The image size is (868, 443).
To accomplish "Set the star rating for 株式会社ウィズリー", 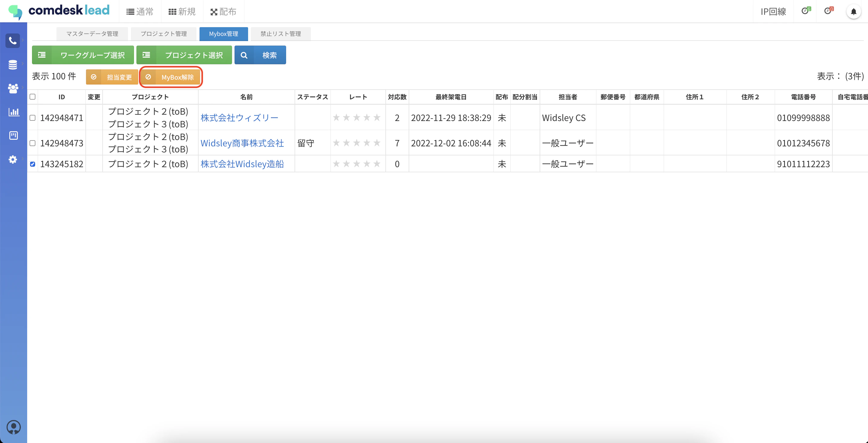I will point(356,118).
